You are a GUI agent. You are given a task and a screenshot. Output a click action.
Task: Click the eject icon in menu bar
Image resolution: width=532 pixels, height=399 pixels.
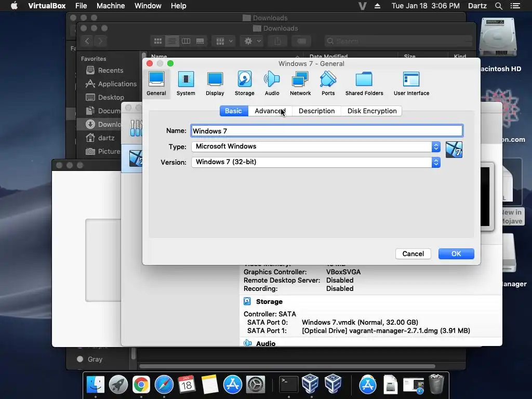click(377, 6)
